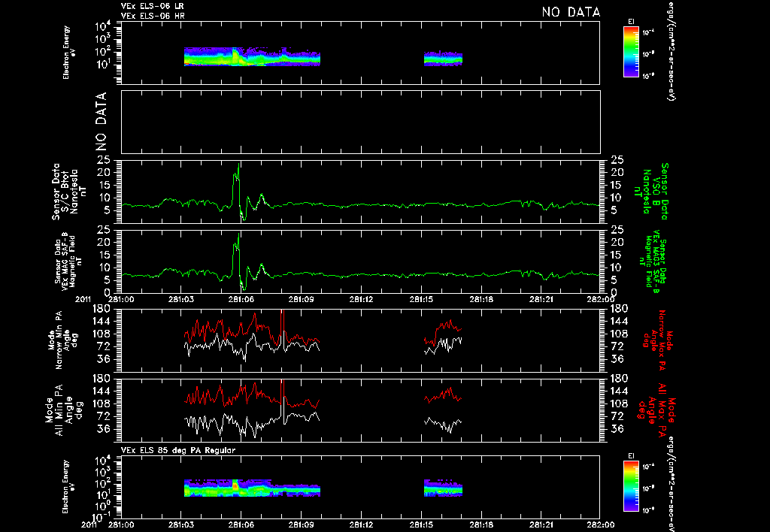Click the white "VEx MAG SAF-B Magnetic Field" axis label

click(68, 260)
